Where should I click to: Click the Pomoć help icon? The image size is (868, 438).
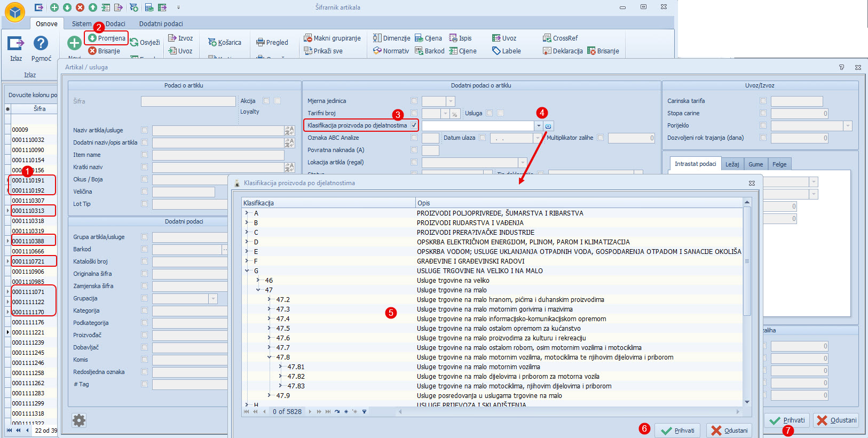click(x=41, y=43)
